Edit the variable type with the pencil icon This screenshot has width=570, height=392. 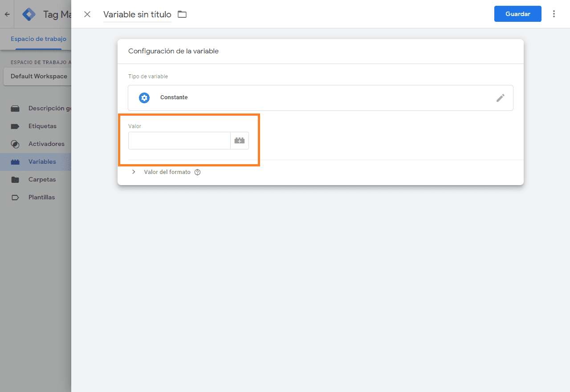(x=501, y=97)
